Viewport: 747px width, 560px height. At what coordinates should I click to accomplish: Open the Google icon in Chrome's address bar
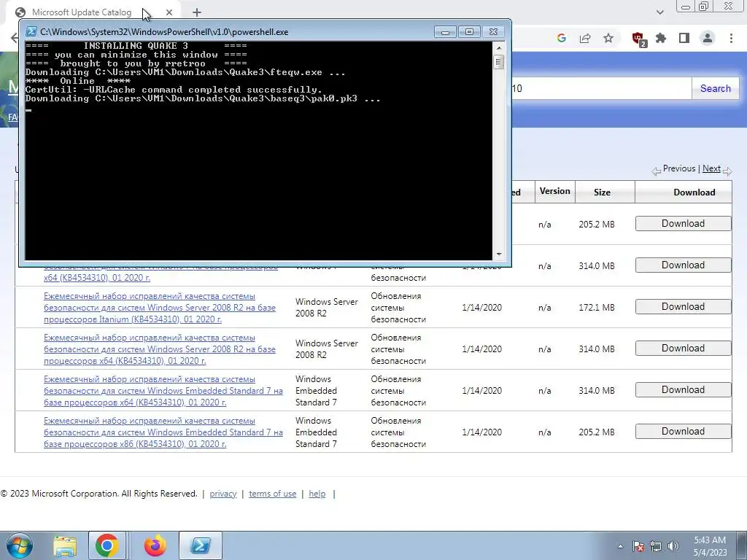[x=561, y=38]
